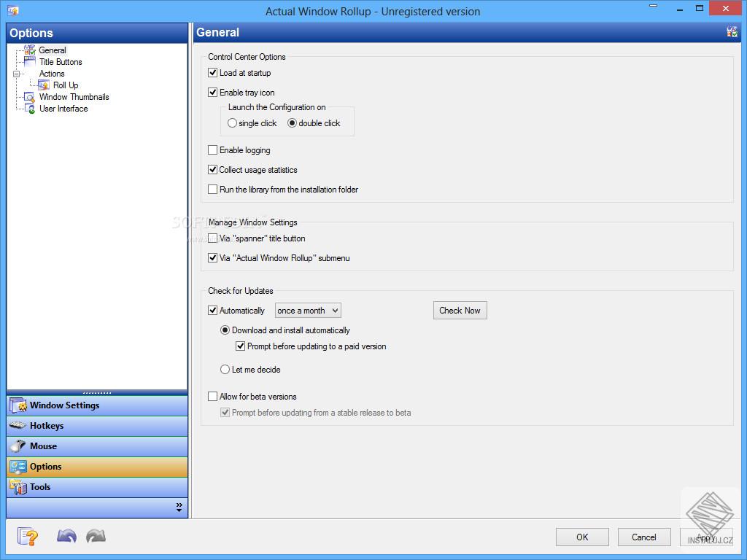Screen dimensions: 747x560
Task: Click the User Interface tree icon
Action: point(30,109)
